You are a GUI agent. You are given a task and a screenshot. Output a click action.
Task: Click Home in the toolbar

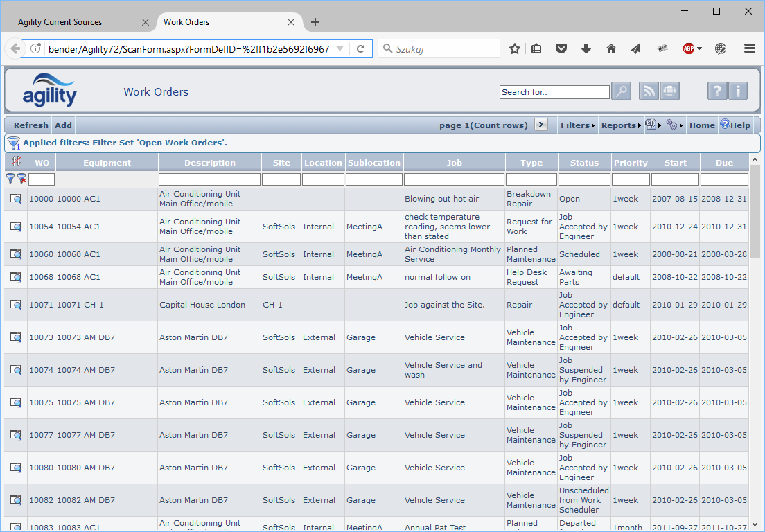[702, 125]
